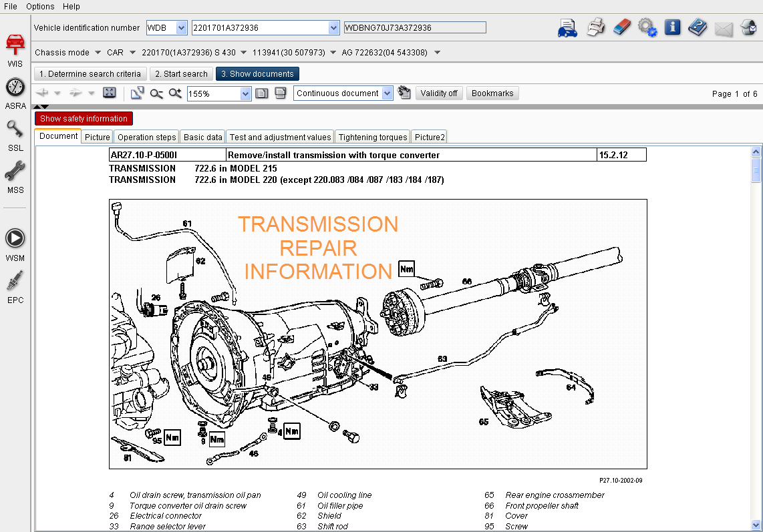The width and height of the screenshot is (763, 532).
Task: Click the back navigation arrow
Action: coord(42,92)
